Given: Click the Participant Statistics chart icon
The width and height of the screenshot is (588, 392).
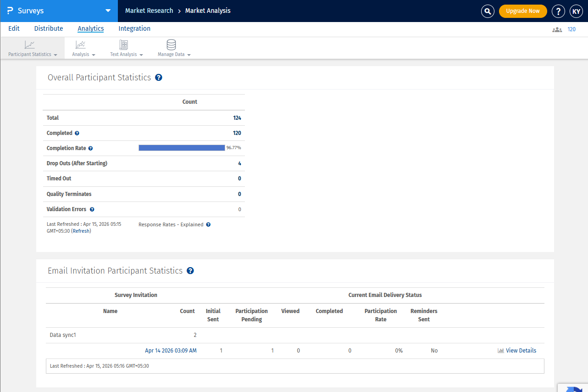Looking at the screenshot, I should click(30, 45).
